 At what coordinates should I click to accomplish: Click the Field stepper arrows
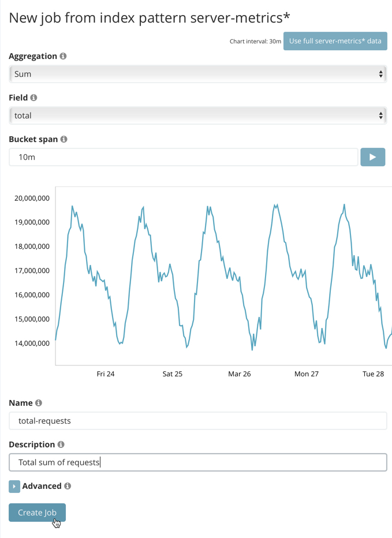pyautogui.click(x=380, y=115)
